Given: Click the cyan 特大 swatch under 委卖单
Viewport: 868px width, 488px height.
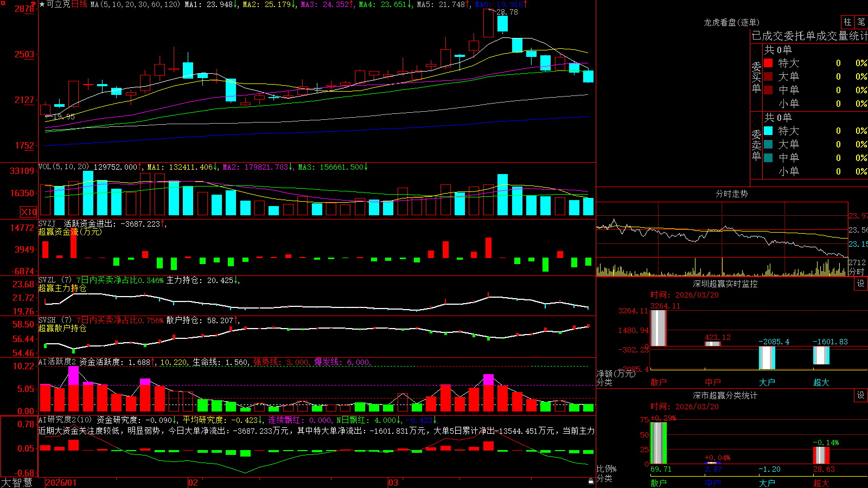Looking at the screenshot, I should point(768,131).
